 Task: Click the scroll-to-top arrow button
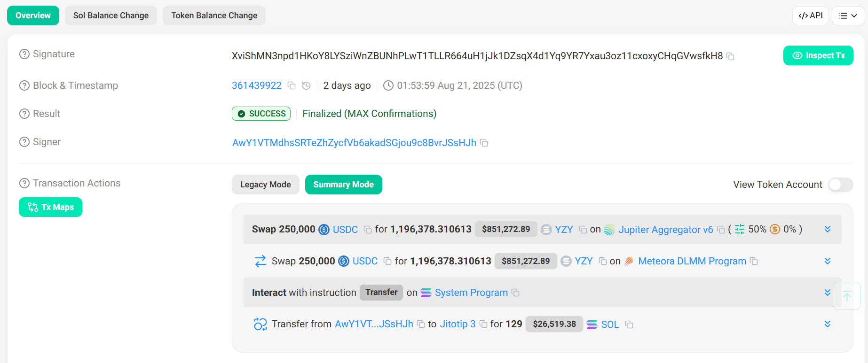(847, 296)
